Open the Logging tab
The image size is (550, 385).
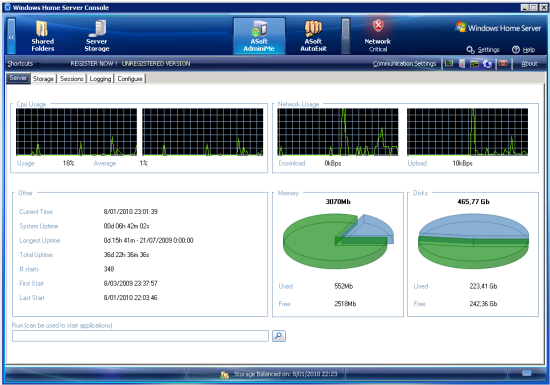coord(100,79)
